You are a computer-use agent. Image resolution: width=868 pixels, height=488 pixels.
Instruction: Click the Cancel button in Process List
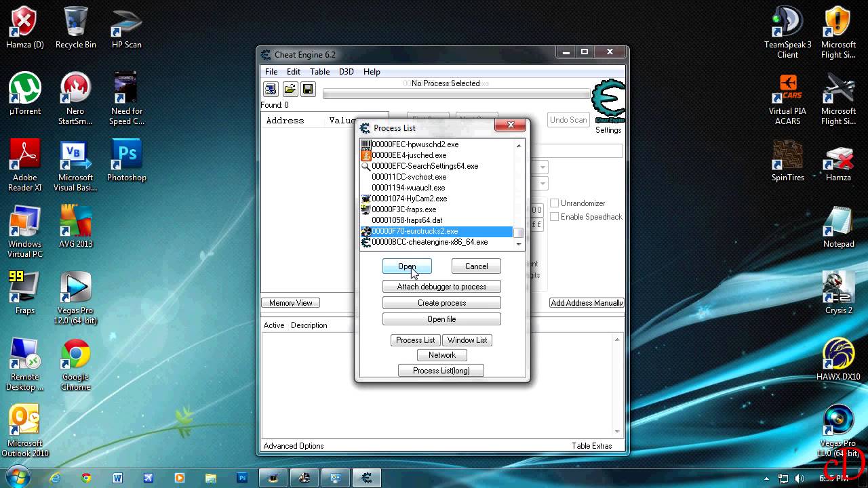point(476,266)
